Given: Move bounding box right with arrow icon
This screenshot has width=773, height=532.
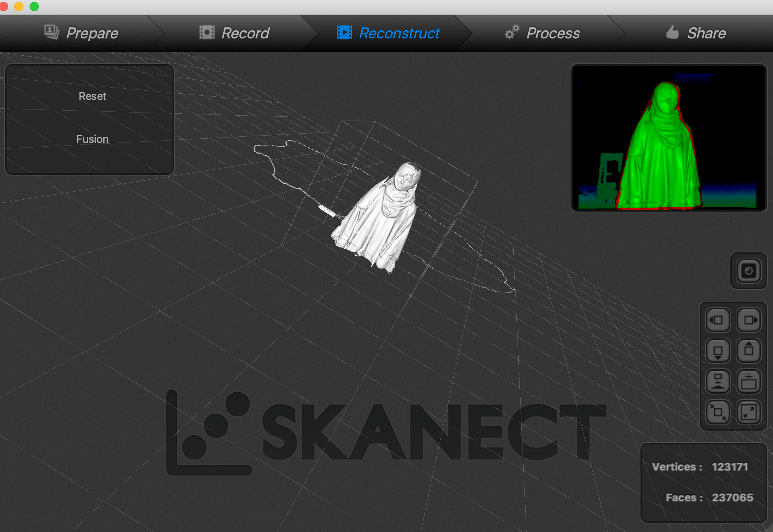Looking at the screenshot, I should tap(748, 320).
